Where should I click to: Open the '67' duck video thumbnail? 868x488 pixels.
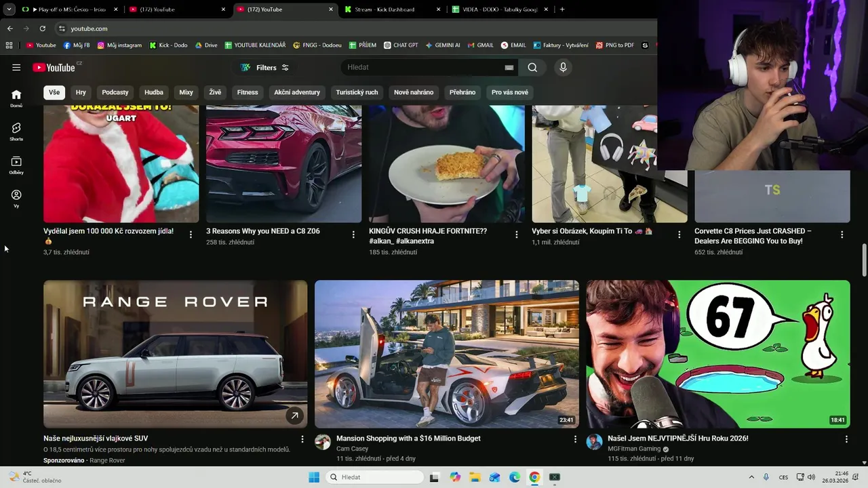pos(718,354)
